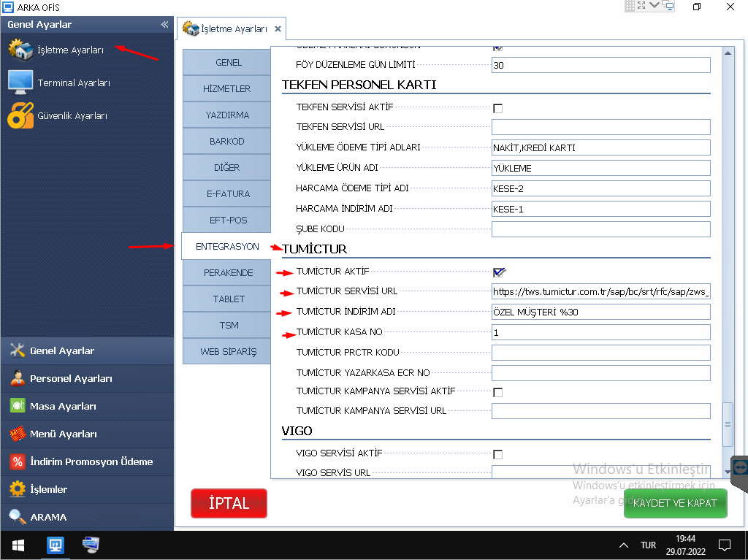Select PERAKENDE settings tab

[227, 272]
